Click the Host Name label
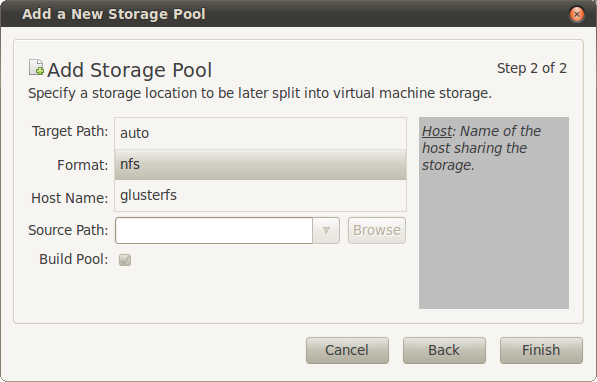597x382 pixels. (x=70, y=198)
